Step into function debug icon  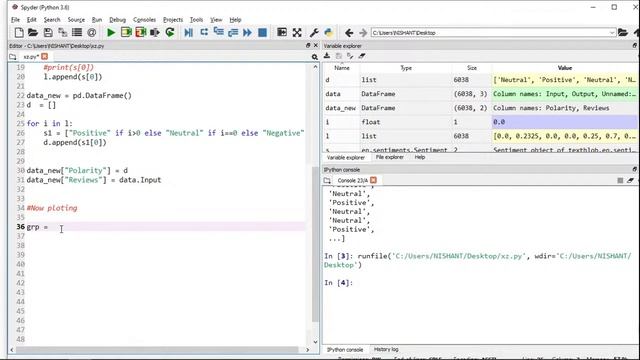(218, 33)
